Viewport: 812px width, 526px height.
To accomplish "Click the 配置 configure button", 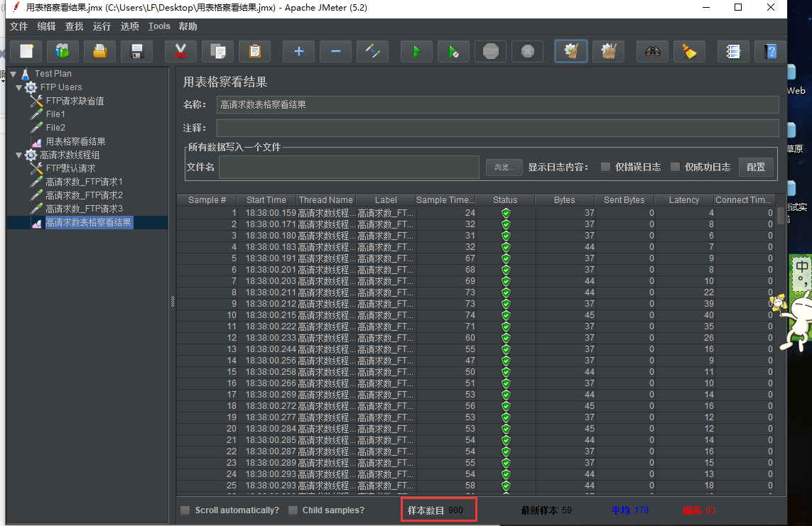I will tap(756, 167).
